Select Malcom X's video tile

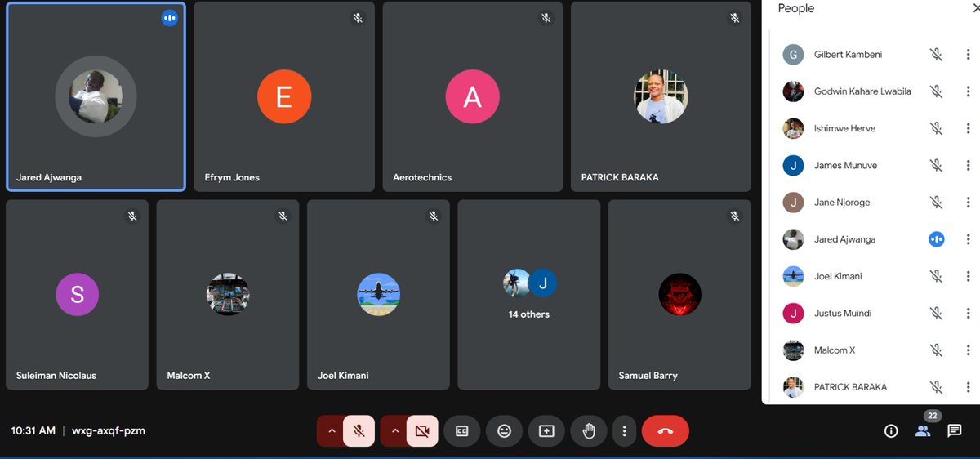tap(228, 295)
